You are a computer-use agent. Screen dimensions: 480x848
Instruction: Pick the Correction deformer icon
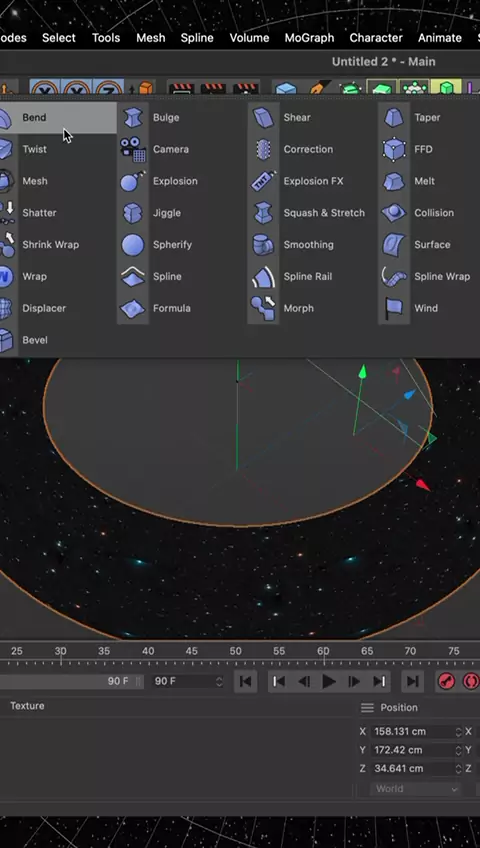pos(264,149)
